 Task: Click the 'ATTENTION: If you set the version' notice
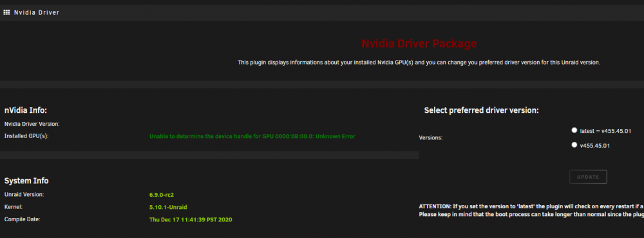click(x=531, y=206)
